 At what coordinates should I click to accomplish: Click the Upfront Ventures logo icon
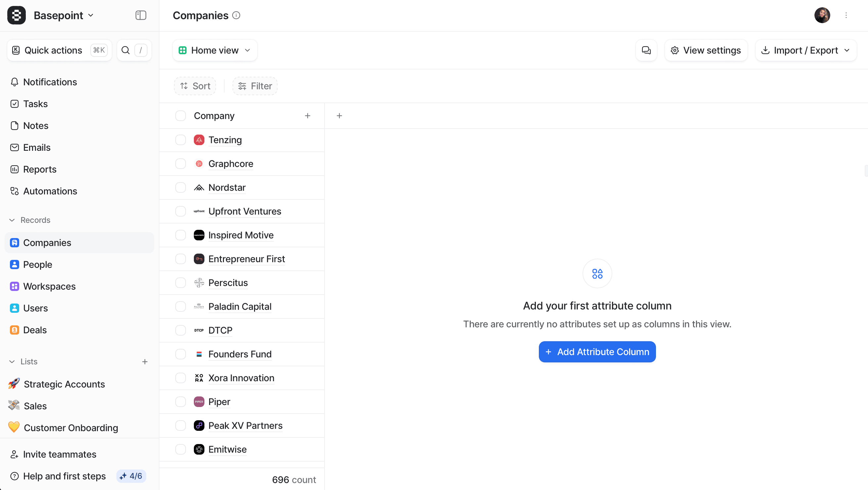tap(199, 211)
